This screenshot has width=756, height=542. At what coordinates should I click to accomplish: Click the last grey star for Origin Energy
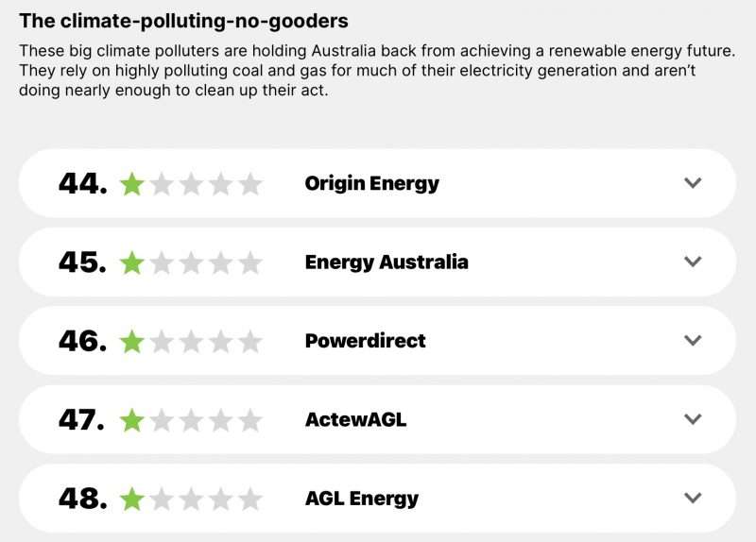(250, 184)
